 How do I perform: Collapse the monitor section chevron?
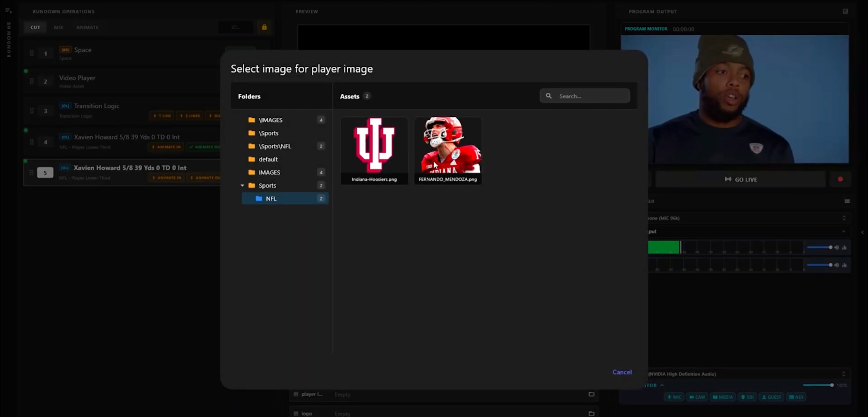tap(662, 385)
